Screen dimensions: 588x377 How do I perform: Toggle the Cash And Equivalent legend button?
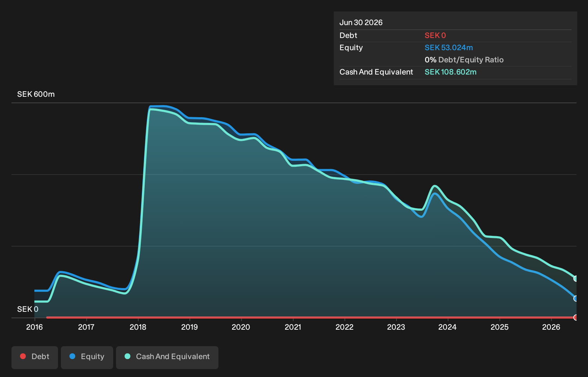click(167, 357)
